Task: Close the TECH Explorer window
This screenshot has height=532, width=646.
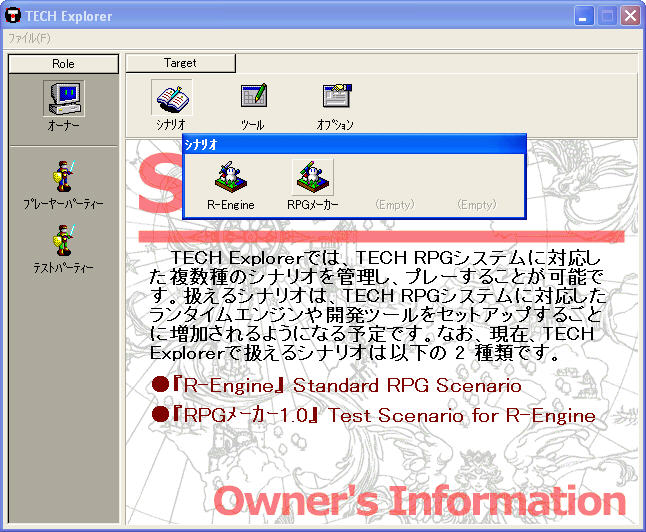Action: coord(629,16)
